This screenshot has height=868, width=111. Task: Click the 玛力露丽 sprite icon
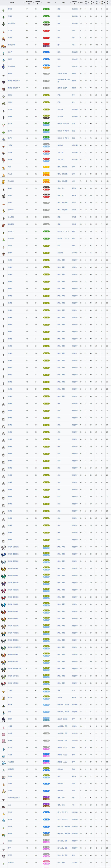pyautogui.click(x=4, y=762)
